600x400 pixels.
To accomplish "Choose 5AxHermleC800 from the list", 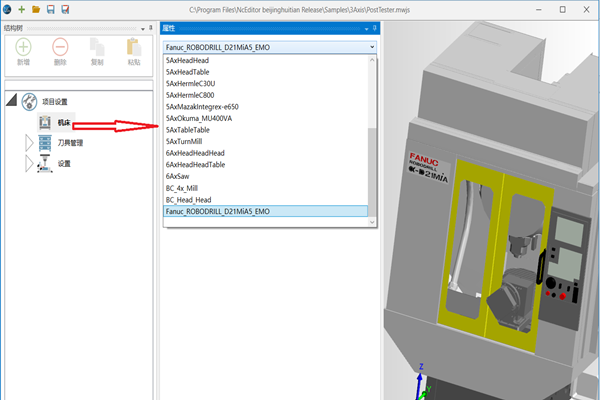I will click(x=266, y=95).
